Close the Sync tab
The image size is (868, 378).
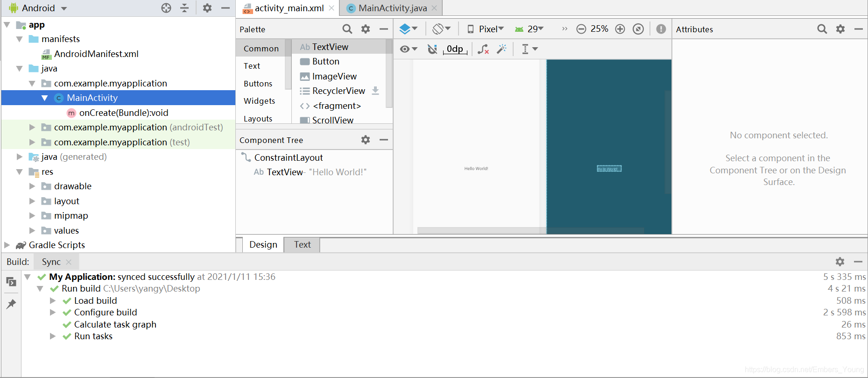69,262
